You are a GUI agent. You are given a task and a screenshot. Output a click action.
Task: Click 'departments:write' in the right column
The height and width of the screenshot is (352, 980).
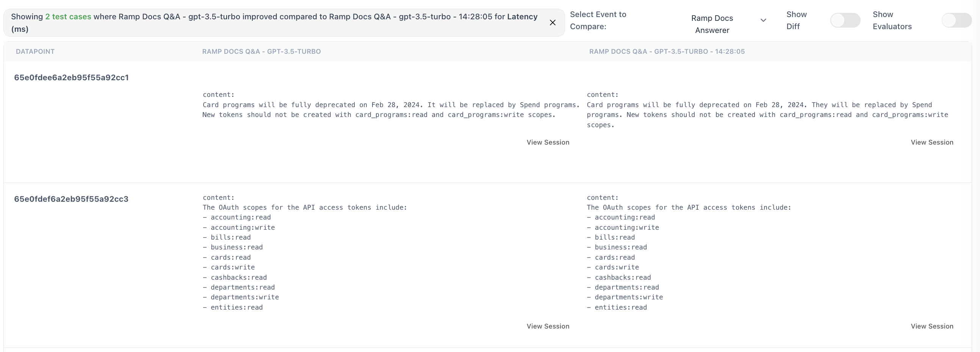629,297
